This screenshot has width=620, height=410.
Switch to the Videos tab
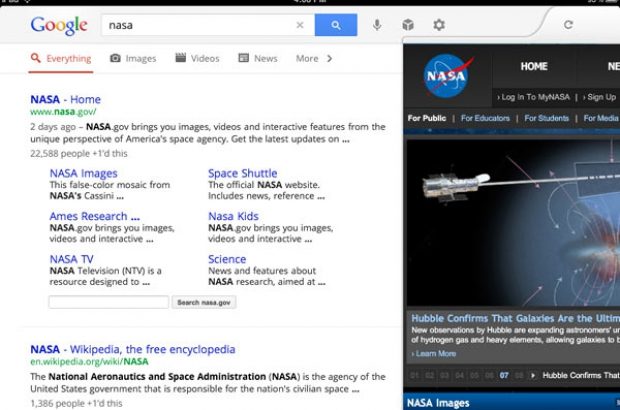[x=197, y=59]
